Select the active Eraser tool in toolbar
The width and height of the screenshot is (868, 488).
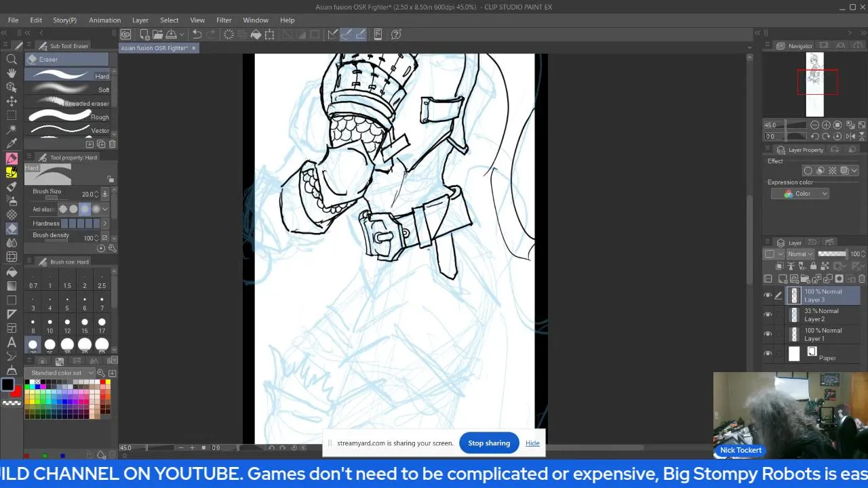12,229
